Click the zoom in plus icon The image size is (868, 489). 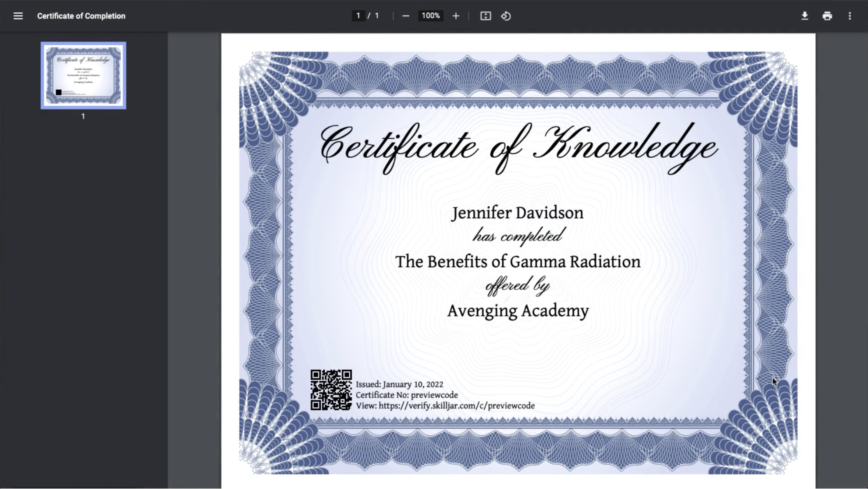pos(456,16)
